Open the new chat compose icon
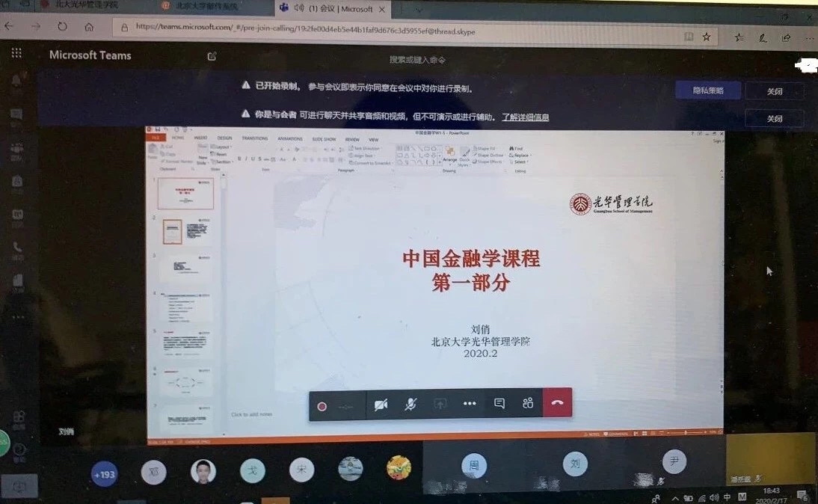Viewport: 818px width, 504px height. pos(212,56)
